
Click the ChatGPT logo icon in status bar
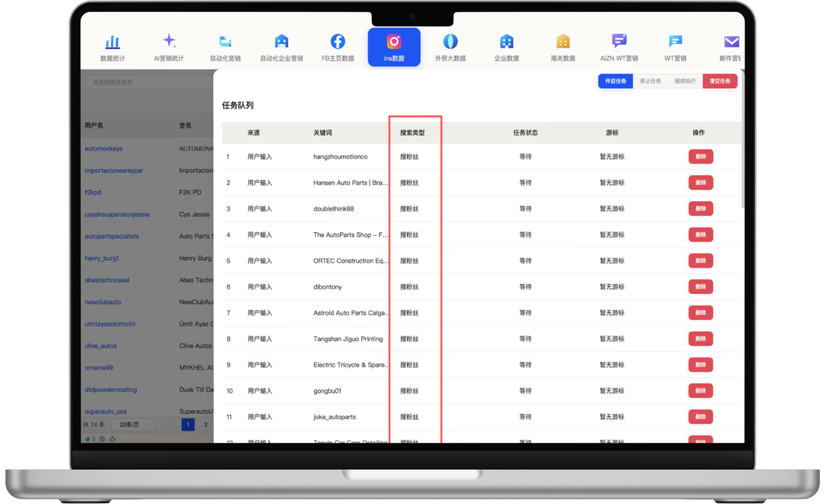[102, 439]
